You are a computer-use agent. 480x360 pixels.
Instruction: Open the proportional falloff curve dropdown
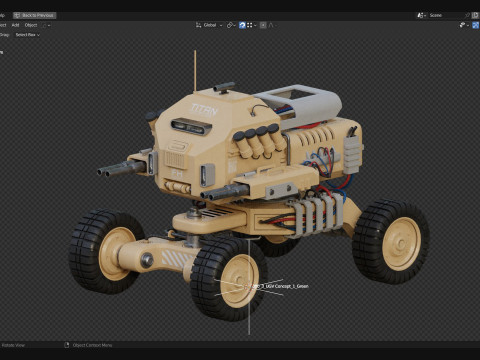[x=272, y=25]
